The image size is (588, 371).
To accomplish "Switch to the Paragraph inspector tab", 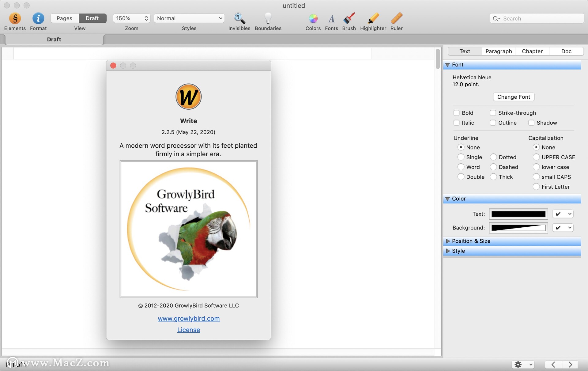I will click(499, 51).
